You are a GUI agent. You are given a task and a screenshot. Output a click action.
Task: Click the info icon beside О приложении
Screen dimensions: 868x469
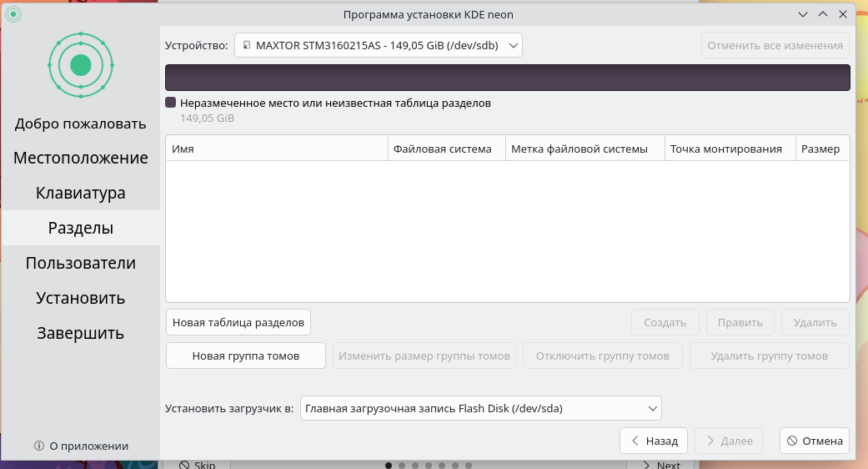tap(38, 446)
